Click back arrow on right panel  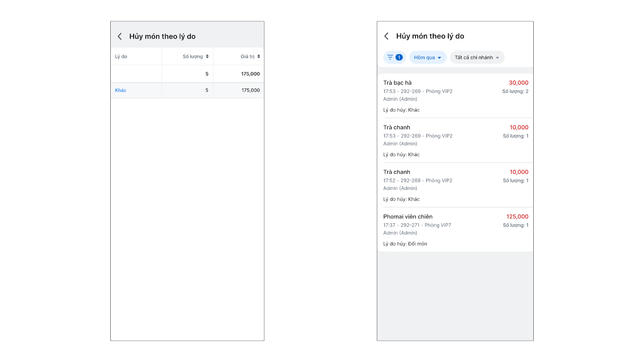click(x=386, y=36)
